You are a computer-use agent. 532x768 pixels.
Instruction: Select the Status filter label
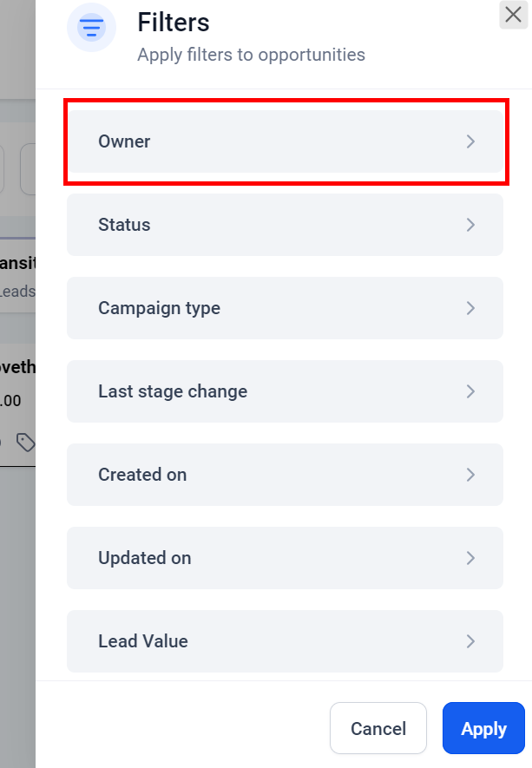[x=124, y=225]
